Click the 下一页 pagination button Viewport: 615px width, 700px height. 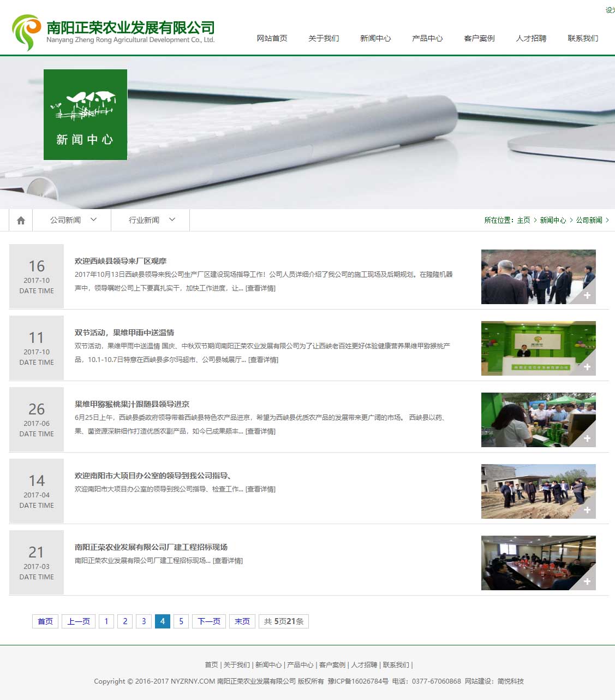coord(209,621)
